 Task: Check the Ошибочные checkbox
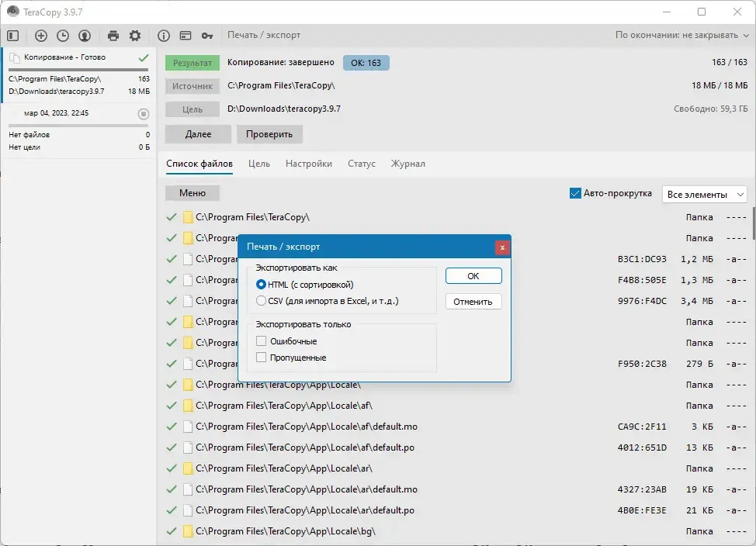pos(261,341)
